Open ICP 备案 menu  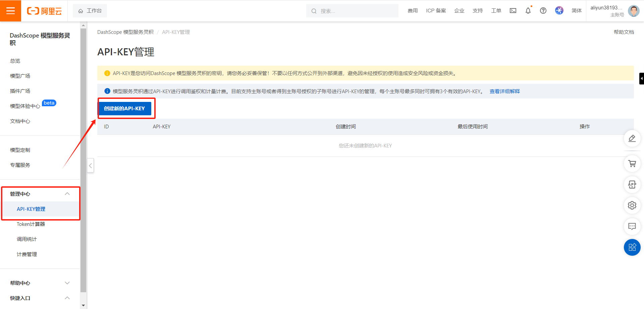tap(436, 11)
